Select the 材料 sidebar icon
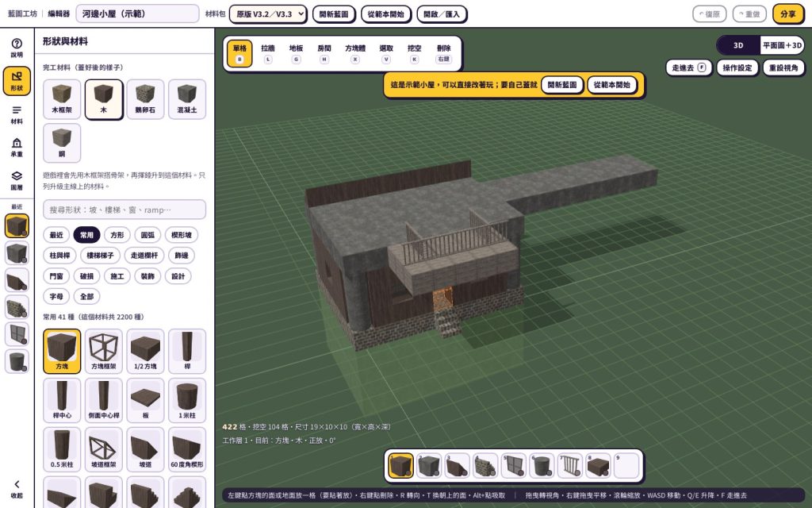 click(x=17, y=114)
